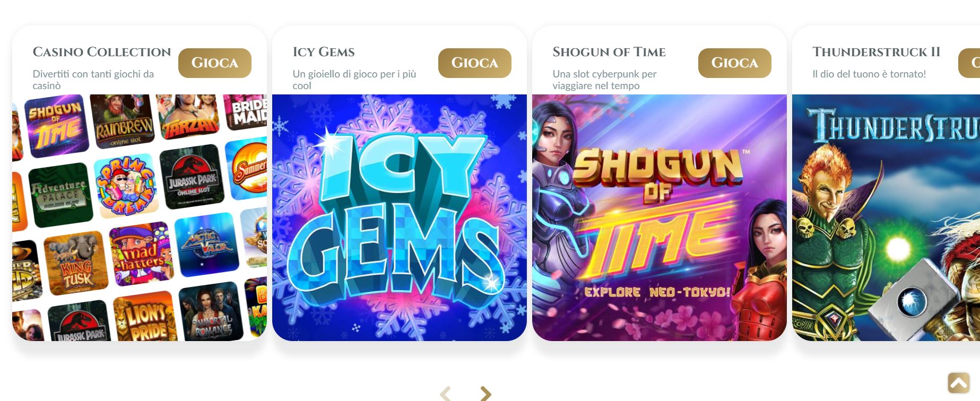
Task: Click the Thunderstruck II title
Action: 877,52
